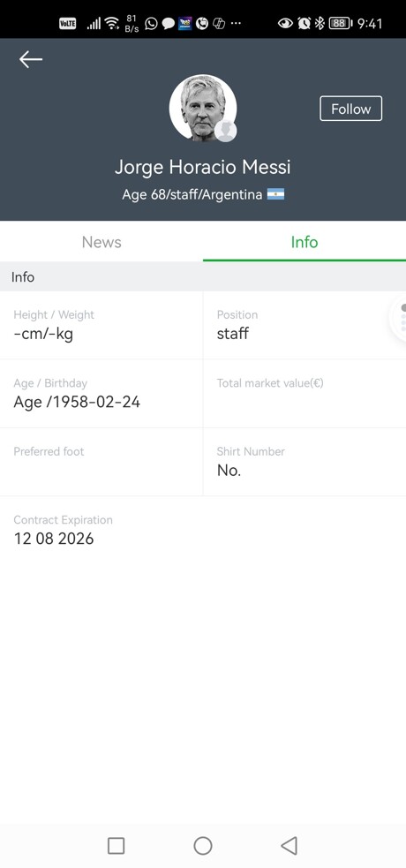Open the WhatsApp status bar icon

click(x=151, y=23)
